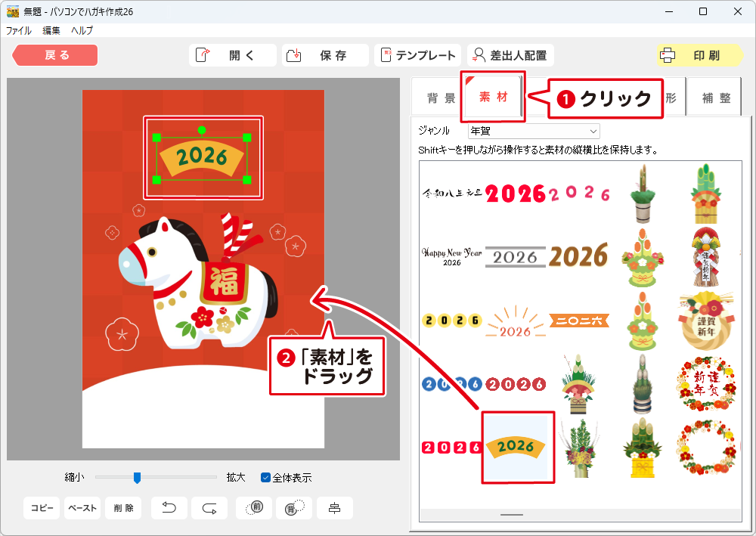Image resolution: width=756 pixels, height=536 pixels.
Task: Select the 補整 tab
Action: [x=715, y=98]
